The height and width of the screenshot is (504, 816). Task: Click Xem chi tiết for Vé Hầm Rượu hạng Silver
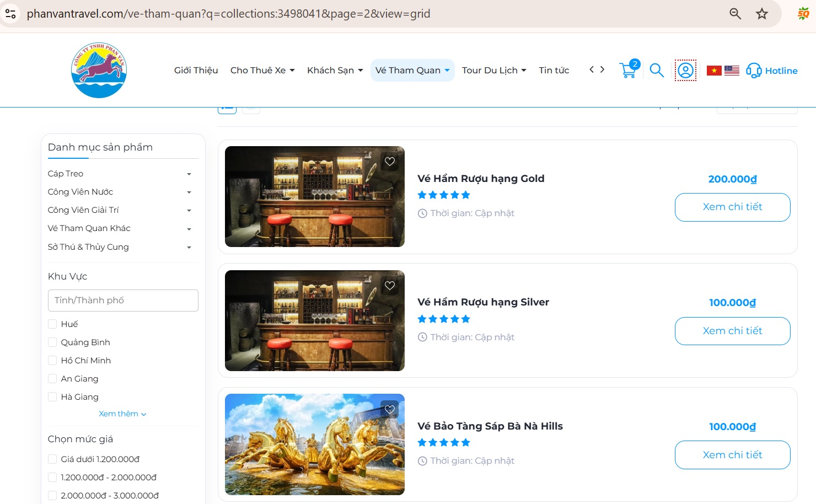tap(732, 331)
